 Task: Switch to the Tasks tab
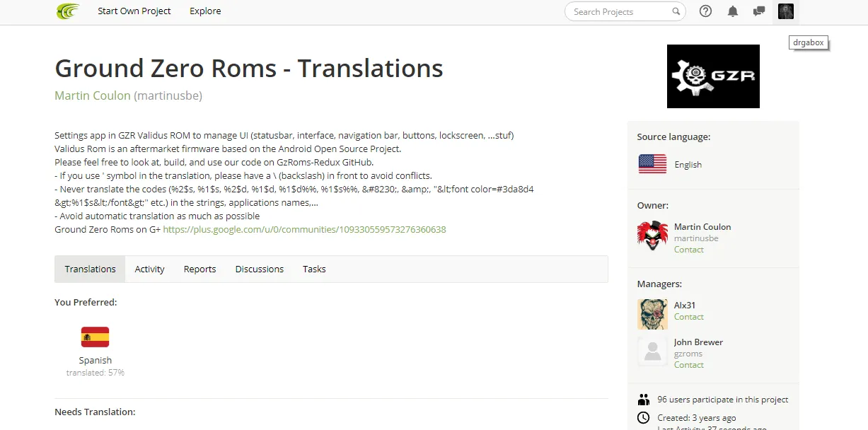pos(314,269)
